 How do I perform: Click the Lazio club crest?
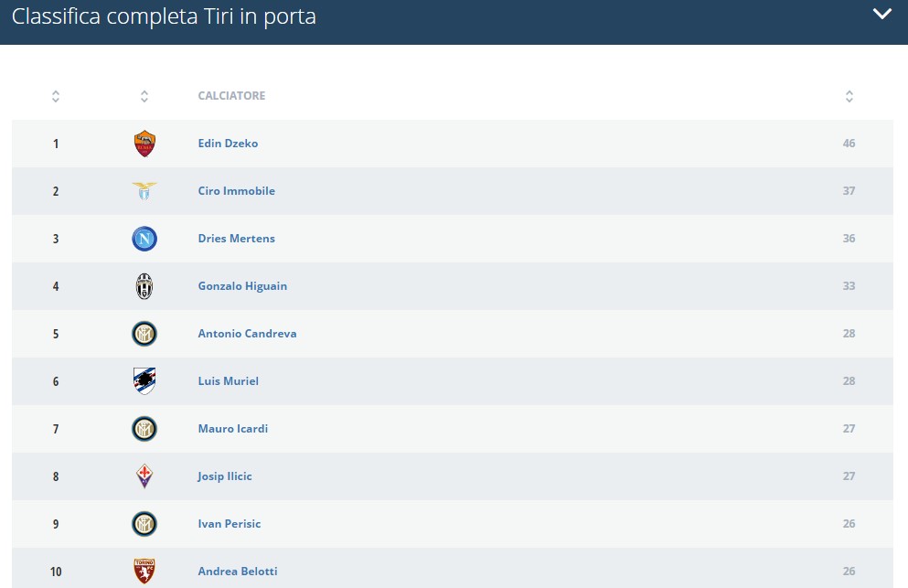point(144,191)
